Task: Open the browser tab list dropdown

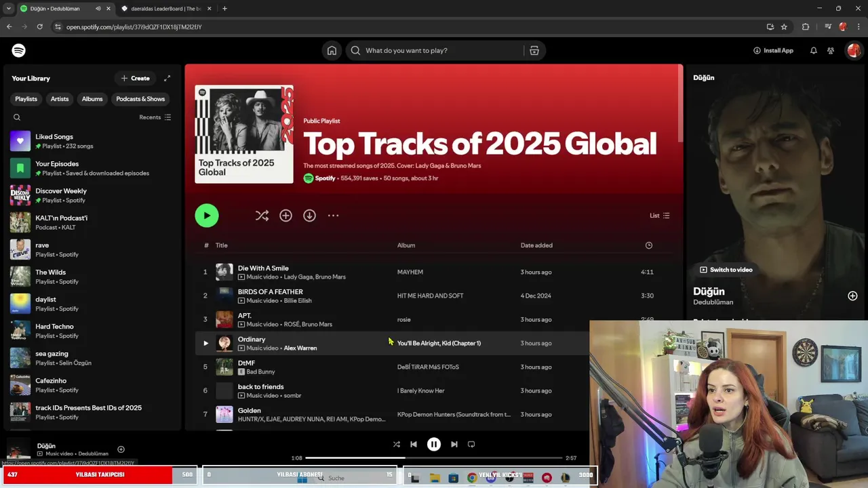Action: pyautogui.click(x=8, y=9)
